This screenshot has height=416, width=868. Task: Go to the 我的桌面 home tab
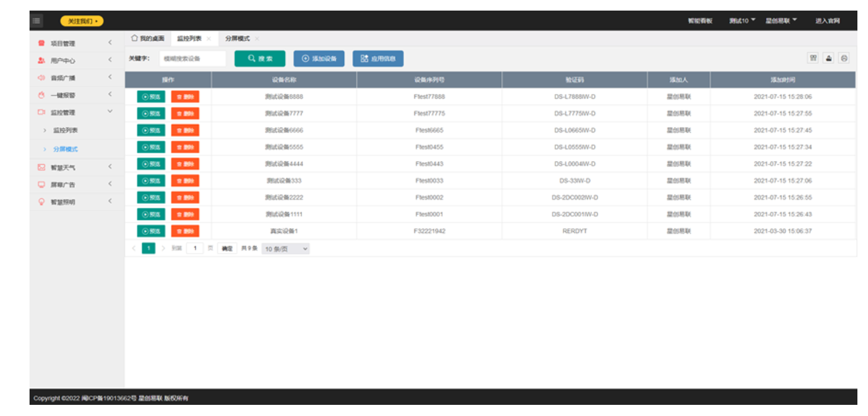click(148, 38)
